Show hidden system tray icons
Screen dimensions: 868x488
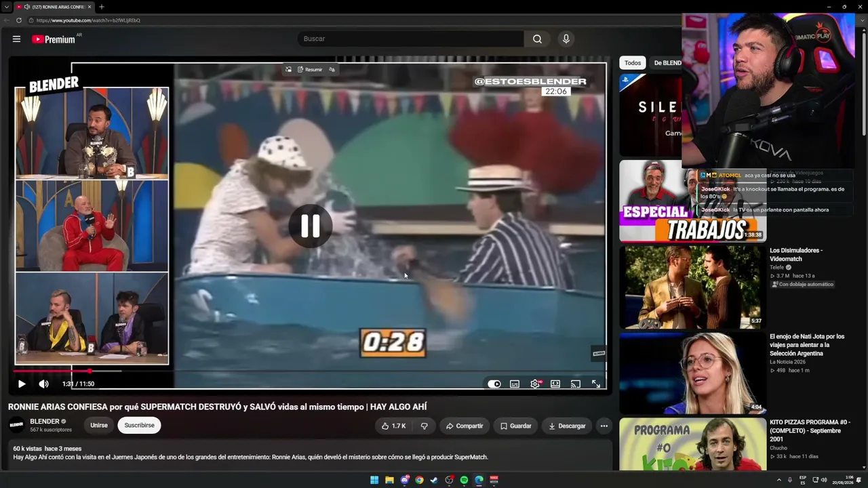coord(778,480)
